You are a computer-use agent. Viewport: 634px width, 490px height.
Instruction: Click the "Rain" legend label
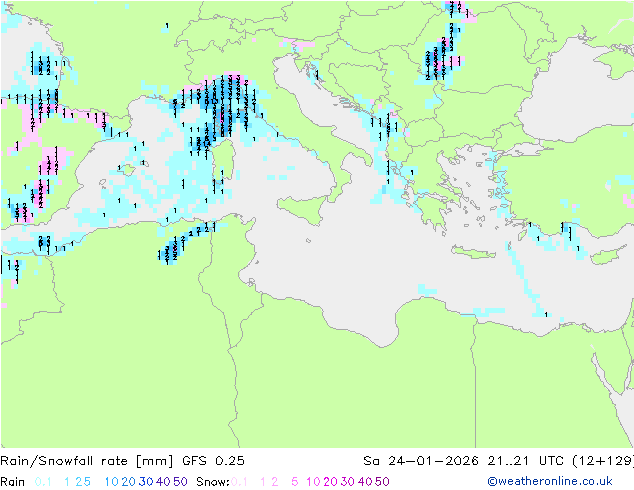pyautogui.click(x=13, y=482)
